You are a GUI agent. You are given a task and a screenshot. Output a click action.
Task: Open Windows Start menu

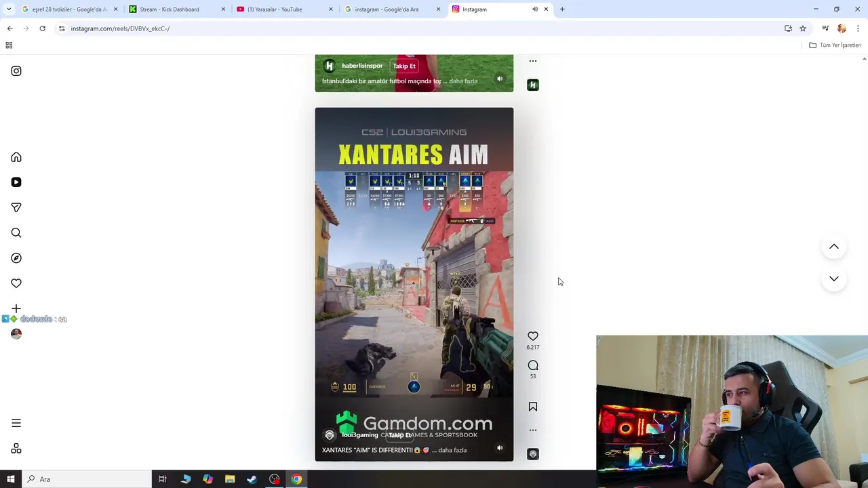[11, 479]
